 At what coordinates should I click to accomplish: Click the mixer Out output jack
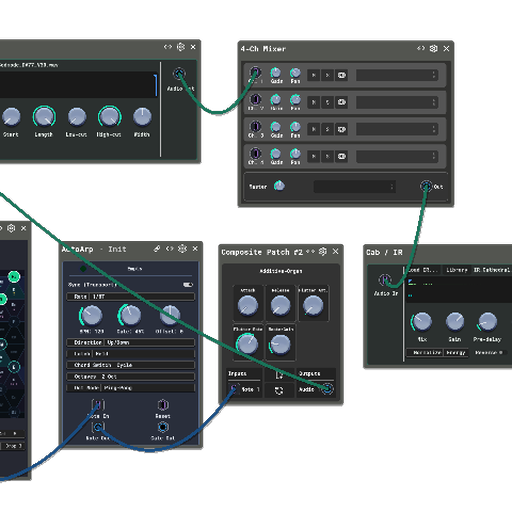click(x=426, y=186)
